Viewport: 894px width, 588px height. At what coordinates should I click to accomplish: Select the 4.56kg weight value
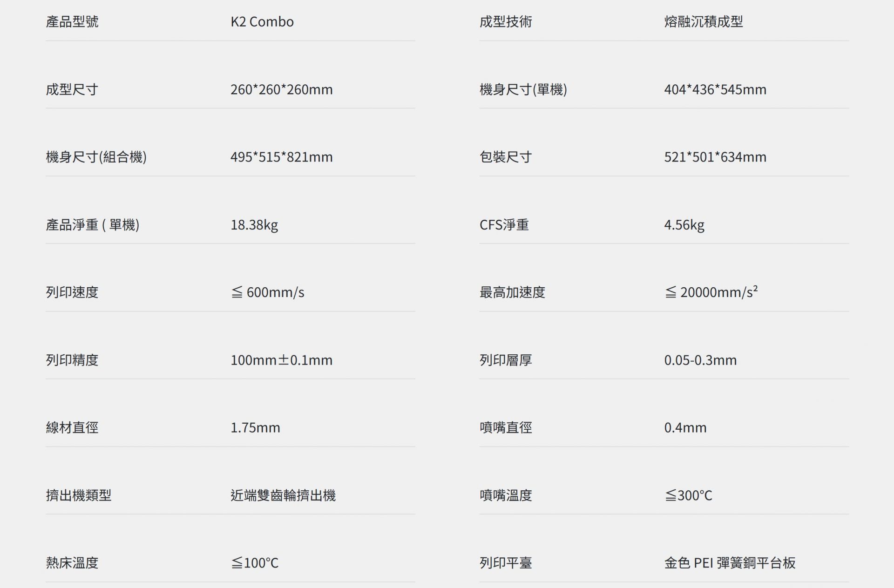coord(684,225)
